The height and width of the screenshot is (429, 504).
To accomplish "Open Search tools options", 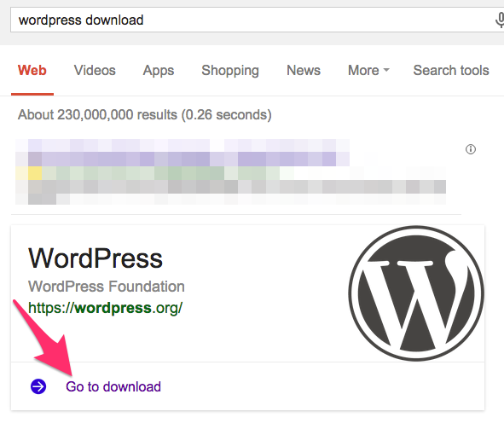I will click(451, 71).
